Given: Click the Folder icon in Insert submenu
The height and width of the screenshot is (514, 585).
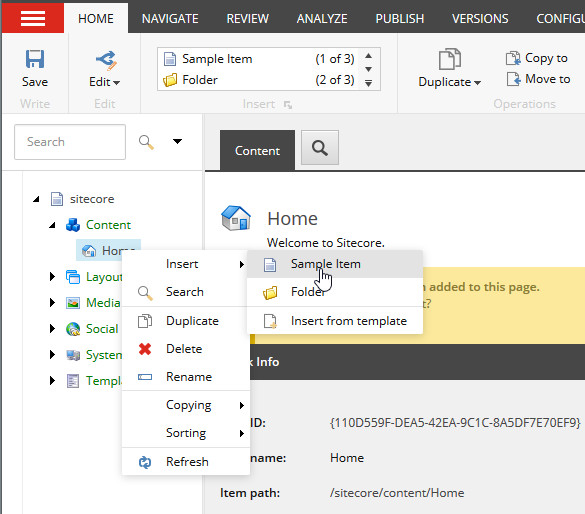Looking at the screenshot, I should coord(270,292).
